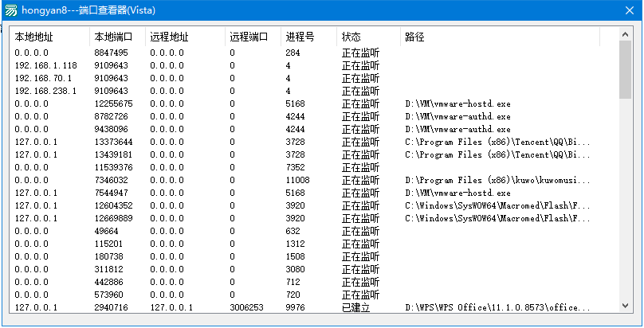Image resolution: width=644 pixels, height=328 pixels.
Task: Sort by 进程号 column header
Action: [x=309, y=37]
